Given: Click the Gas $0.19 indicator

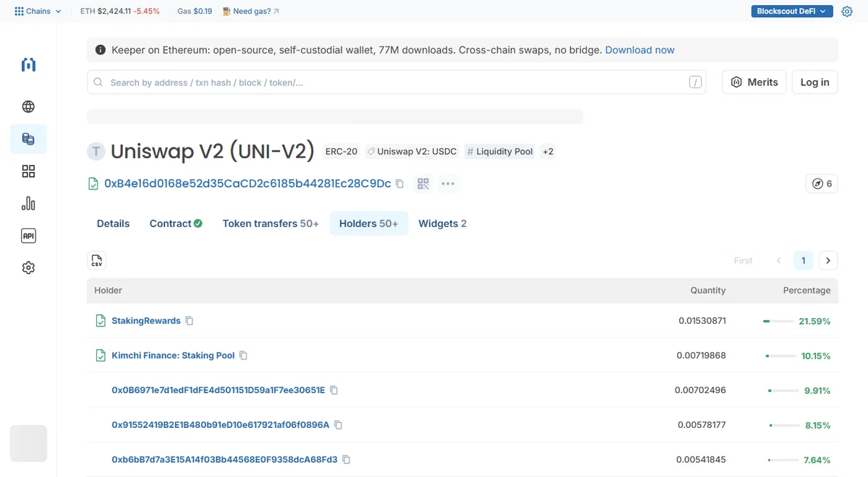Looking at the screenshot, I should point(195,12).
